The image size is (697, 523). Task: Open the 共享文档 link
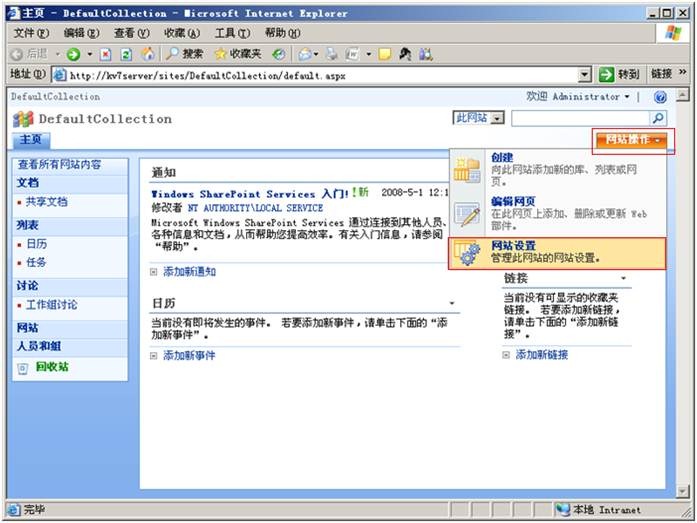[47, 202]
